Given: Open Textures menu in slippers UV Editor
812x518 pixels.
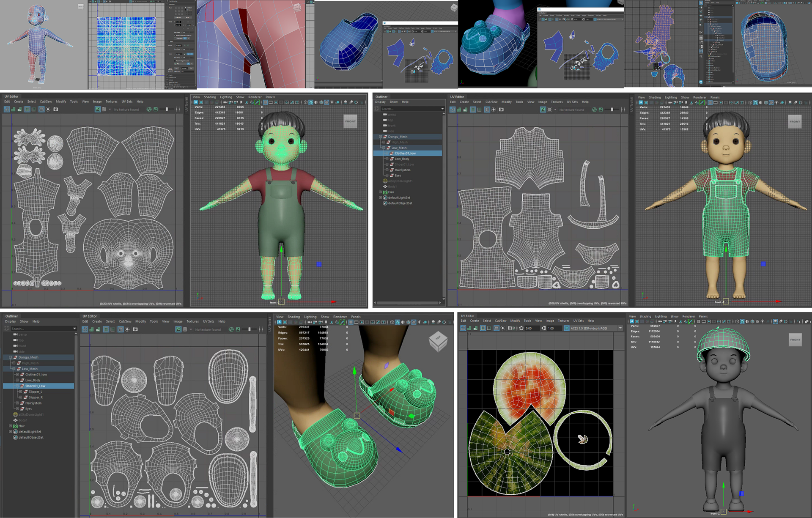Looking at the screenshot, I should pos(192,321).
